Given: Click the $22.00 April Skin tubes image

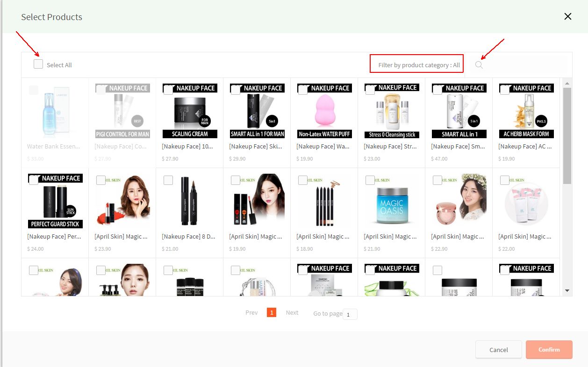Looking at the screenshot, I should pos(526,201).
